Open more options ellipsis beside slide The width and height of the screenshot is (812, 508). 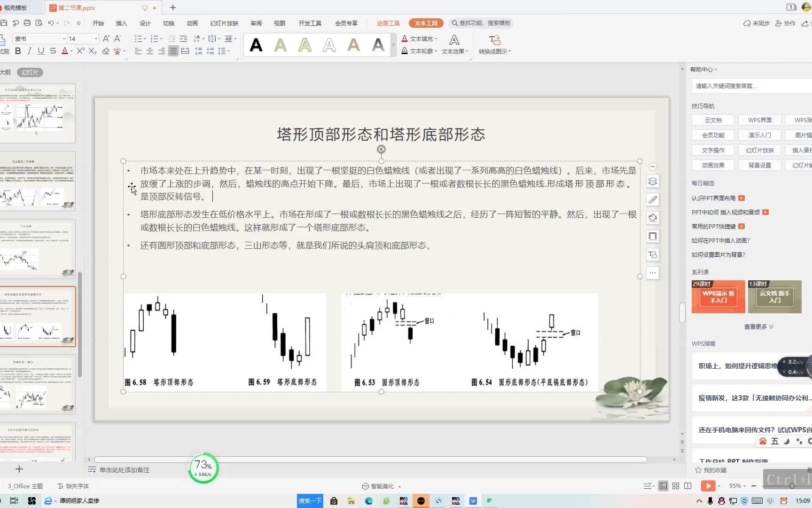(653, 273)
